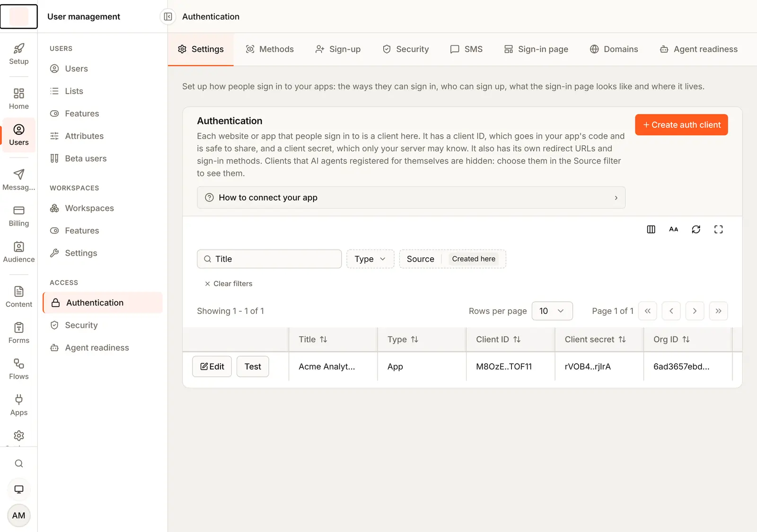Open the Sign-in page tab
757x532 pixels.
(x=536, y=49)
